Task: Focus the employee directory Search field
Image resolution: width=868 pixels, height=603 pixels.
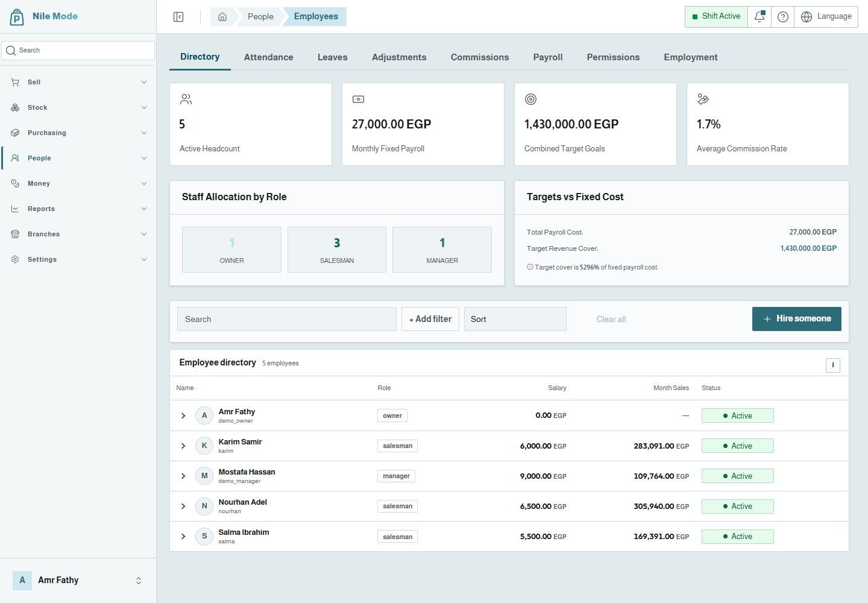Action: [287, 319]
